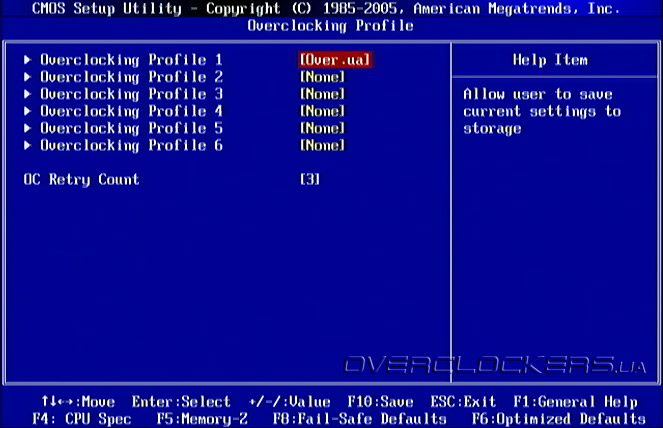Click the F8:Fail-Safe Defaults hint
This screenshot has height=428, width=663.
tap(360, 419)
